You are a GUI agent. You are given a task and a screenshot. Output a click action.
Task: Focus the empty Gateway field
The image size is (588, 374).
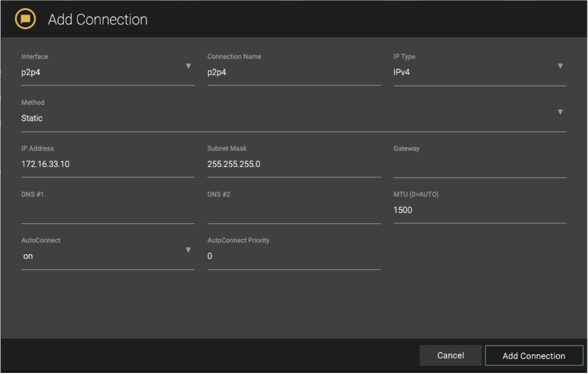(480, 164)
